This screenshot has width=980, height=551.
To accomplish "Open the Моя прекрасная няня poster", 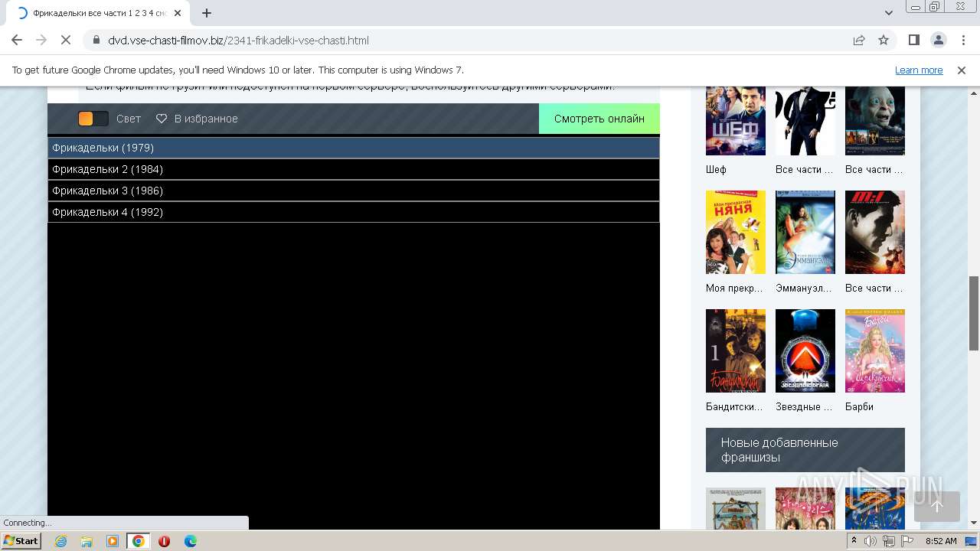I will (x=736, y=232).
